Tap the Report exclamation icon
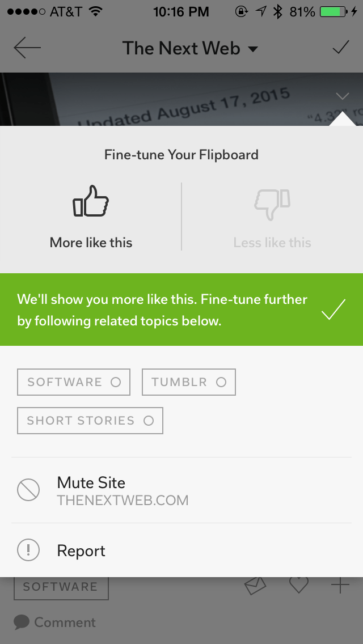This screenshot has width=363, height=644. (28, 550)
